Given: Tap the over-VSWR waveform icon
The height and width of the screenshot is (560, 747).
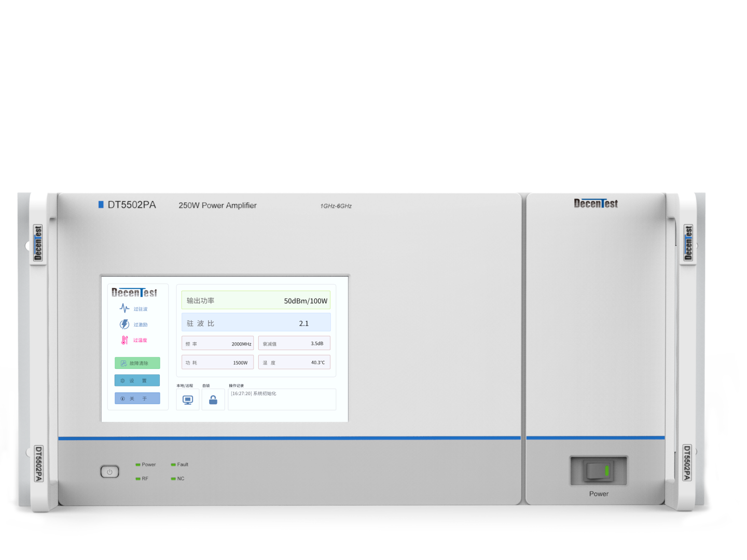Looking at the screenshot, I should (x=125, y=309).
